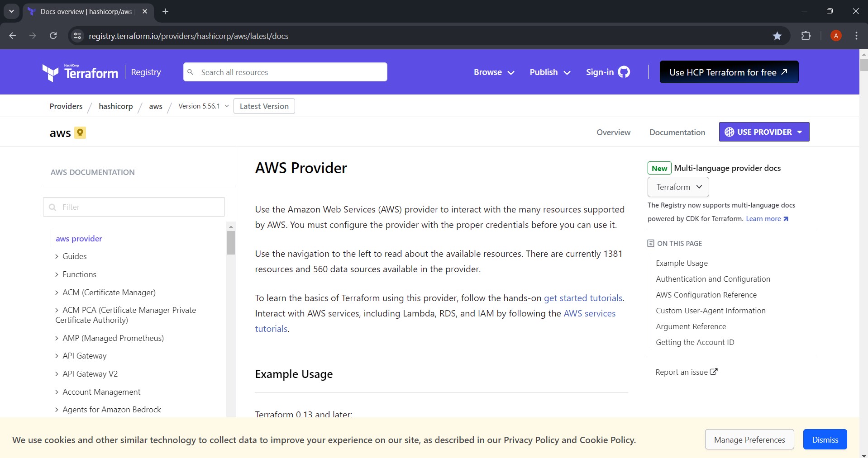
Task: Click the yellow partner badge beside aws
Action: pos(80,132)
